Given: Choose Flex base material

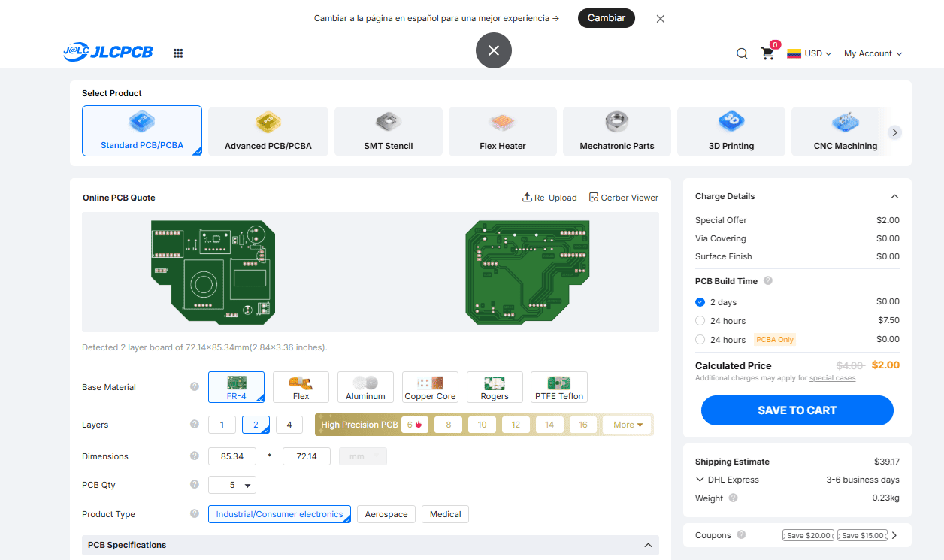Looking at the screenshot, I should pyautogui.click(x=301, y=387).
